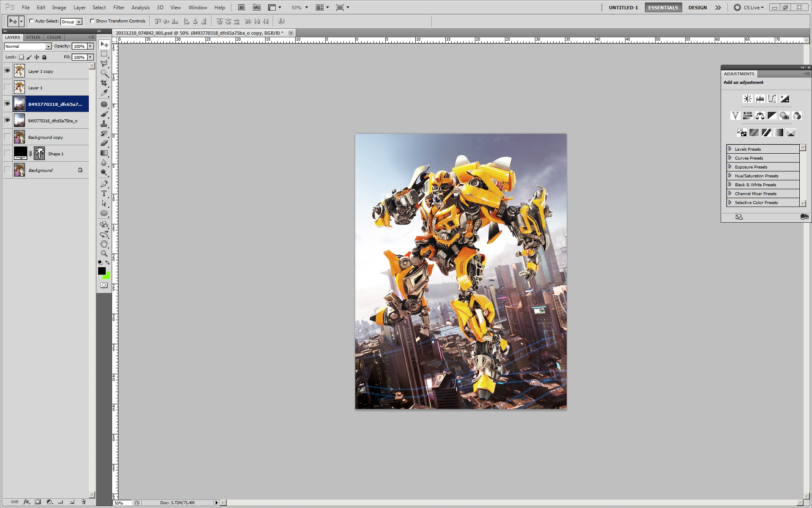812x508 pixels.
Task: Open the Image menu
Action: pos(59,8)
